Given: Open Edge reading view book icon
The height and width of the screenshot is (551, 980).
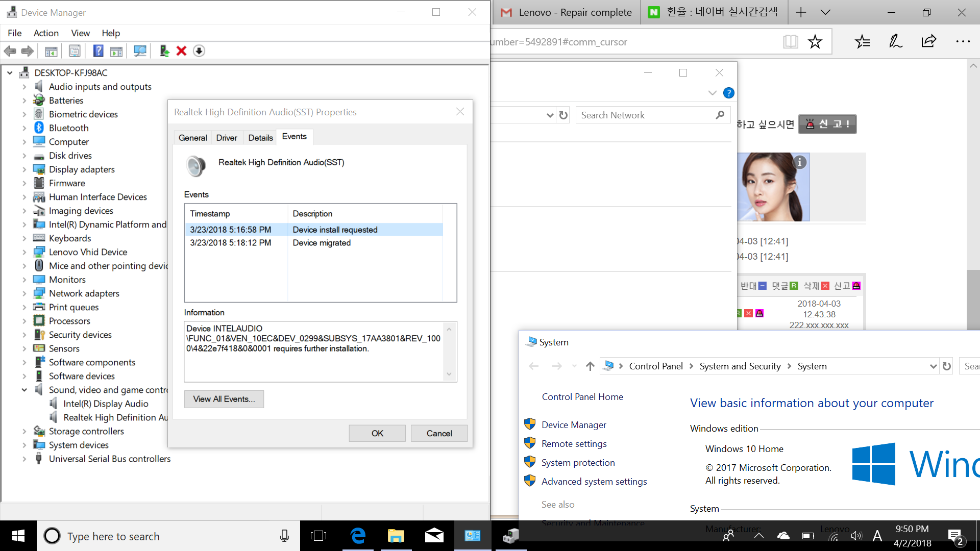Looking at the screenshot, I should 791,42.
